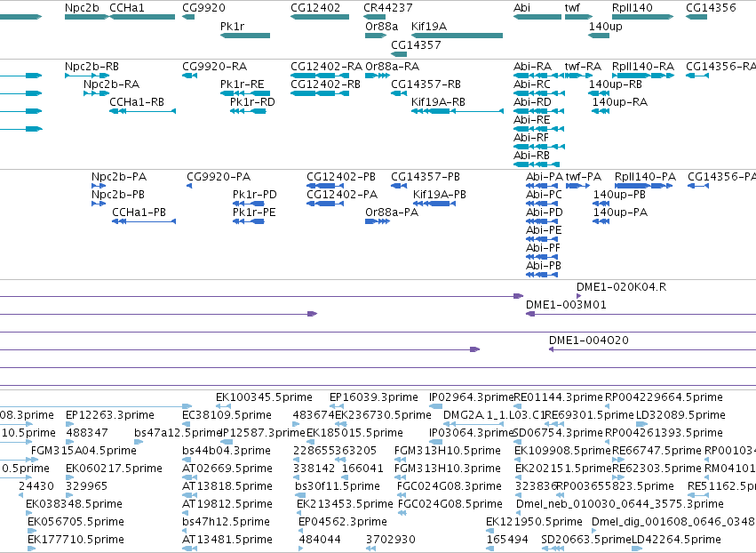
Task: Select the Abi-RA transcript
Action: pyautogui.click(x=538, y=76)
